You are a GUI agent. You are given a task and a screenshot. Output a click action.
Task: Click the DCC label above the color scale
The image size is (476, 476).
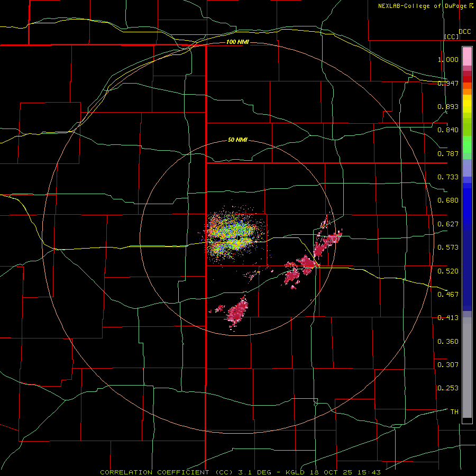[465, 32]
